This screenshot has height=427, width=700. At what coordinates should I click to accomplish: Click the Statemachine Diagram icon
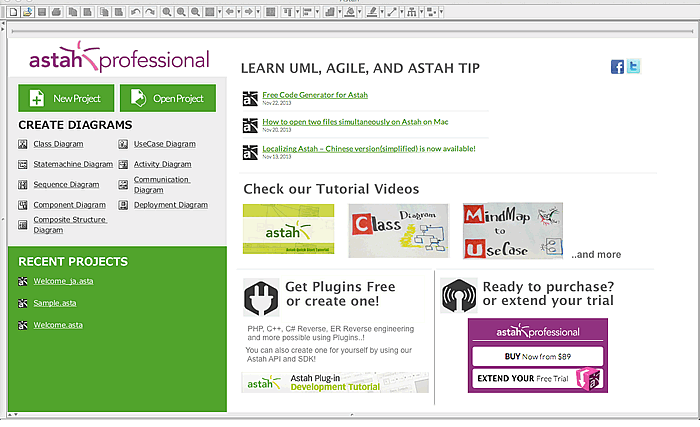pos(23,164)
